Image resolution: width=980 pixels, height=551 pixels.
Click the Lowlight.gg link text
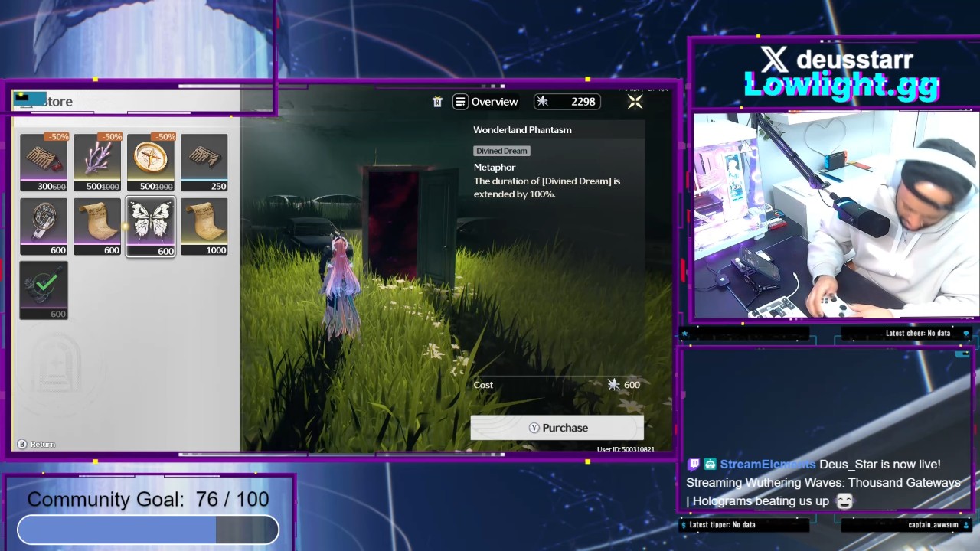click(841, 86)
